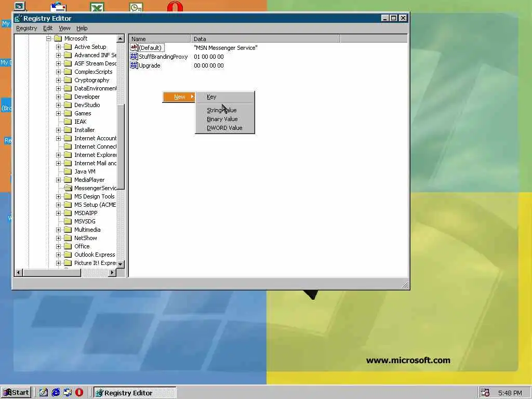Viewport: 532px width, 399px height.
Task: Click the Active Setup folder icon
Action: 68,47
